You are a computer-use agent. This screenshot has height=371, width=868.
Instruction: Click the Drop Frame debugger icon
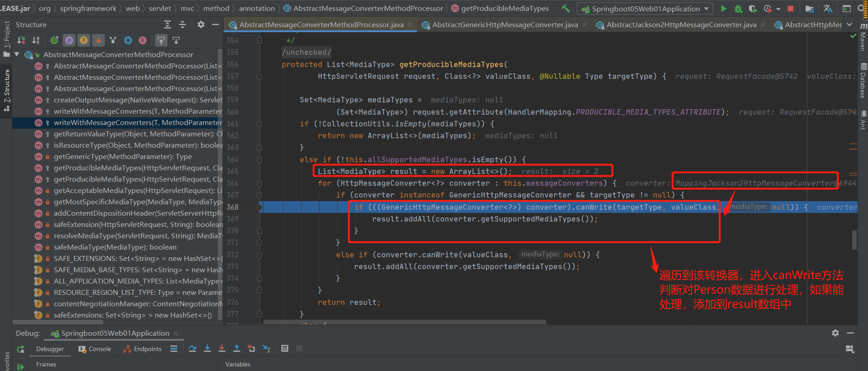coord(251,348)
